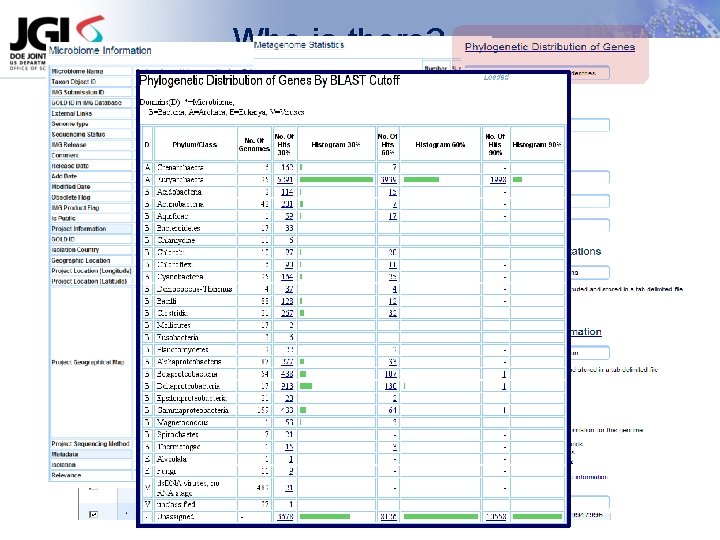This screenshot has width=720, height=540.
Task: Open Betaproteobacteria 60% hits link
Action: [x=391, y=374]
